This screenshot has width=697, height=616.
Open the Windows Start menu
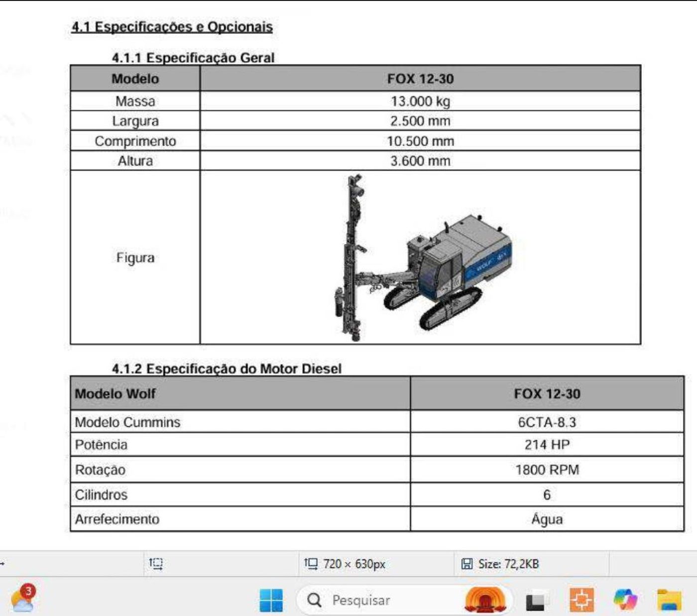coord(271,600)
